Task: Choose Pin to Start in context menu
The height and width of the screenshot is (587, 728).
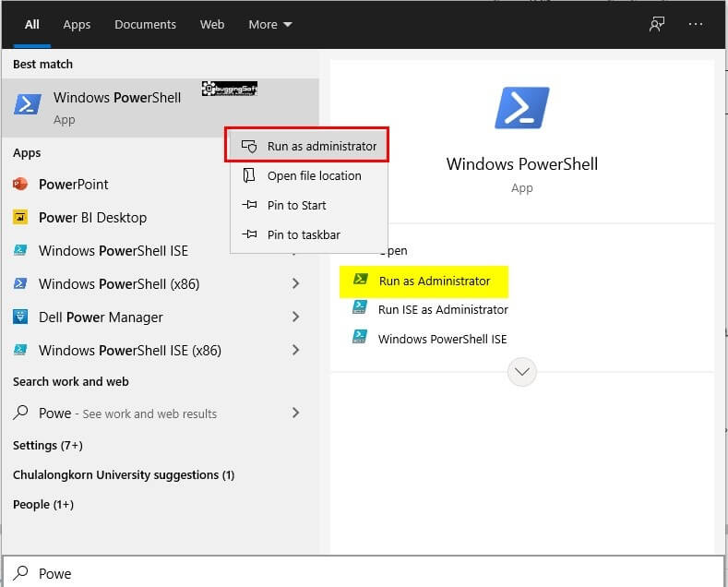Action: point(309,205)
